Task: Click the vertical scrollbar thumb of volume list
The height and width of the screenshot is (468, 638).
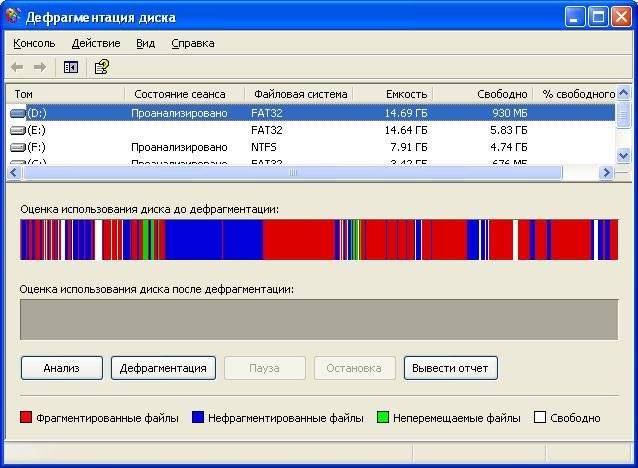Action: tap(623, 115)
